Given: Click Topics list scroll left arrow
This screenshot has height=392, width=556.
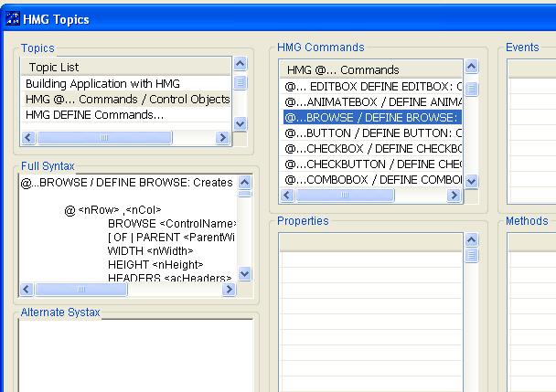Looking at the screenshot, I should [x=28, y=137].
